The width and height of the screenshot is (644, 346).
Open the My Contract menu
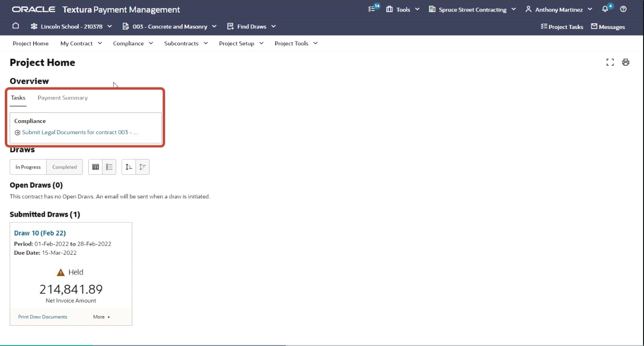tap(81, 43)
